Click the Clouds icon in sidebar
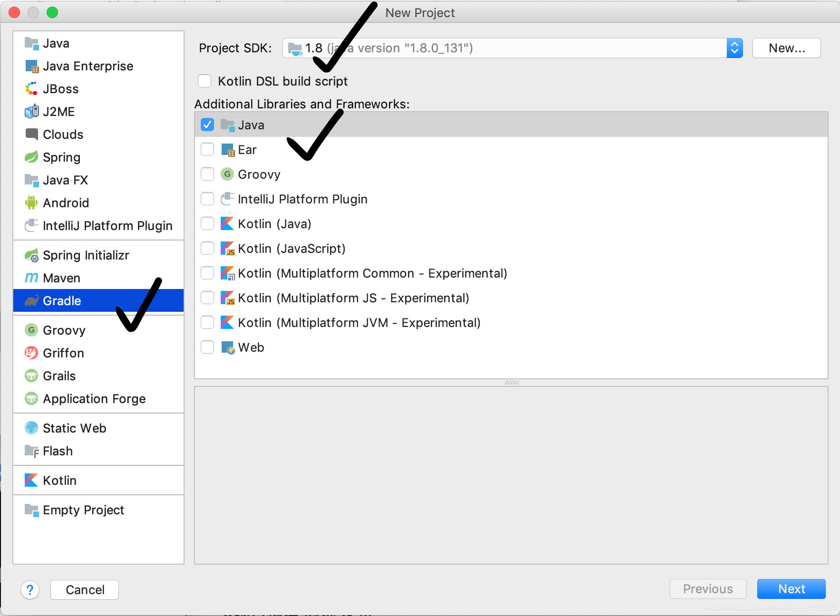Image resolution: width=840 pixels, height=616 pixels. pyautogui.click(x=31, y=135)
